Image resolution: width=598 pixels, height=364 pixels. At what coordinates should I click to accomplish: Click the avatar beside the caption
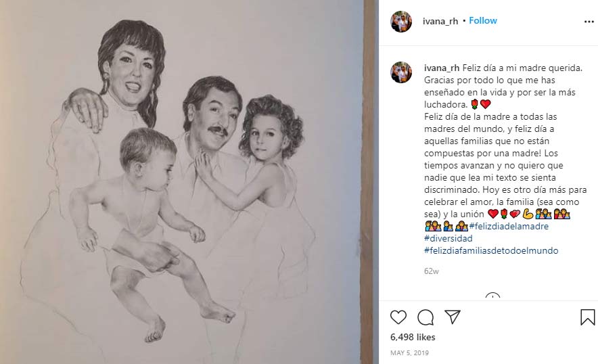coord(401,72)
